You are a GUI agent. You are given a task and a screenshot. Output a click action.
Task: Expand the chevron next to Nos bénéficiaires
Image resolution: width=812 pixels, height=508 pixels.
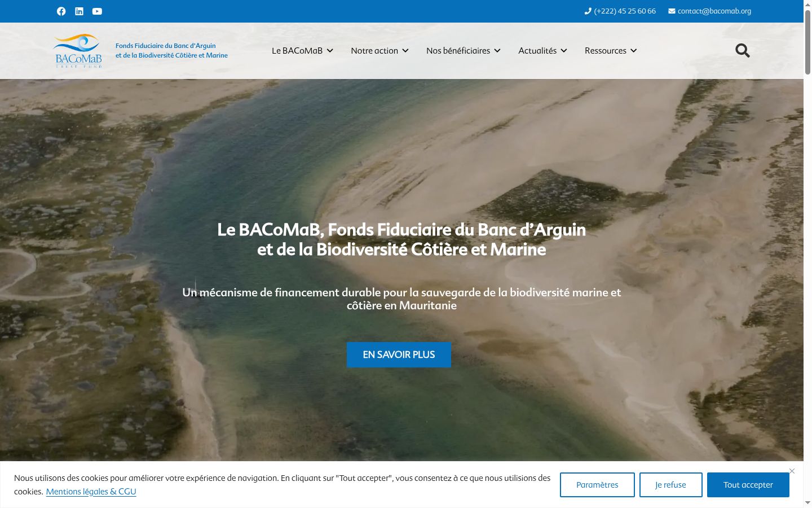coord(497,51)
